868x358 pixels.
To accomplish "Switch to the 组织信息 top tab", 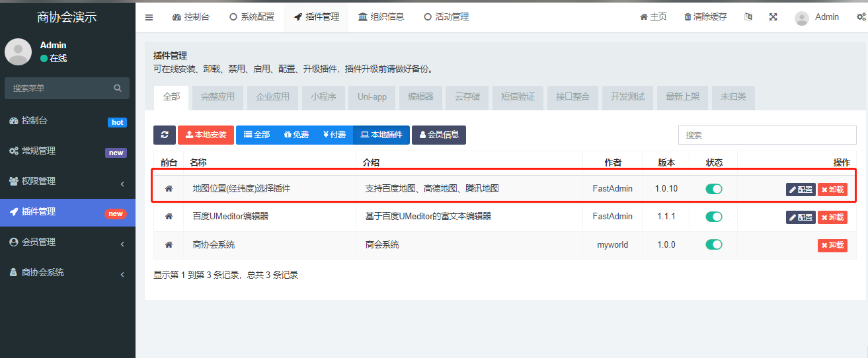I will [381, 17].
